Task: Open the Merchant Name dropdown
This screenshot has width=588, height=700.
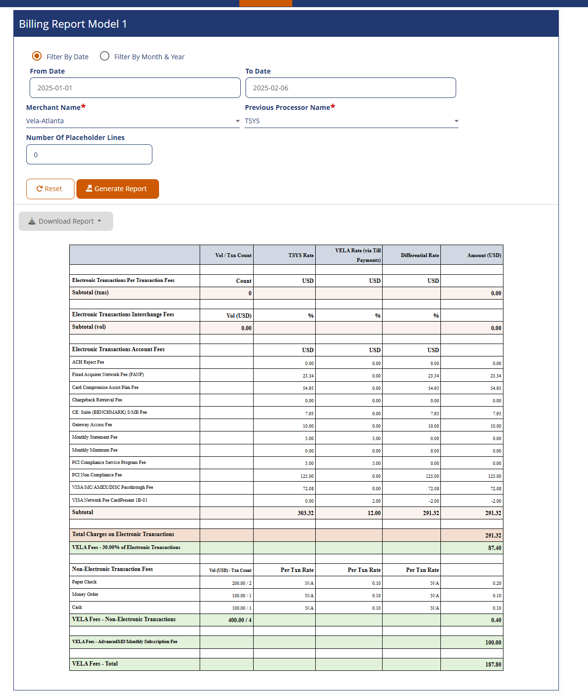Action: coord(237,121)
